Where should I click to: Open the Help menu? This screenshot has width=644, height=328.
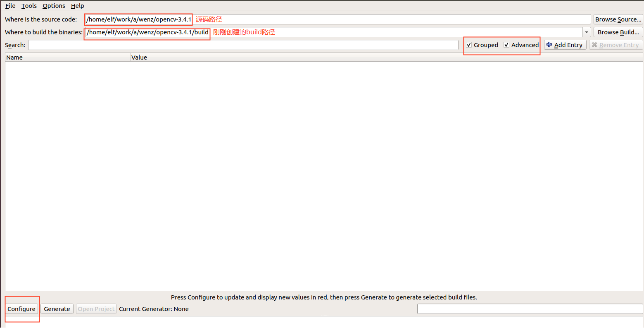pos(77,6)
